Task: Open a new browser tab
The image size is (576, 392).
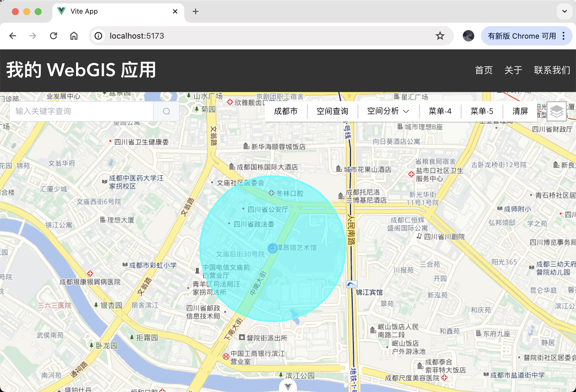Action: [195, 11]
